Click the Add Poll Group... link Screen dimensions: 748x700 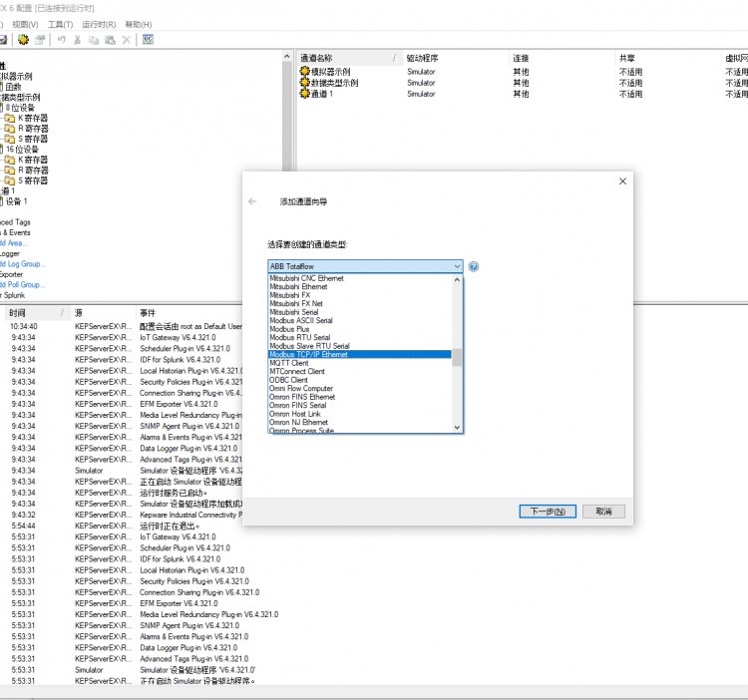tap(22, 284)
